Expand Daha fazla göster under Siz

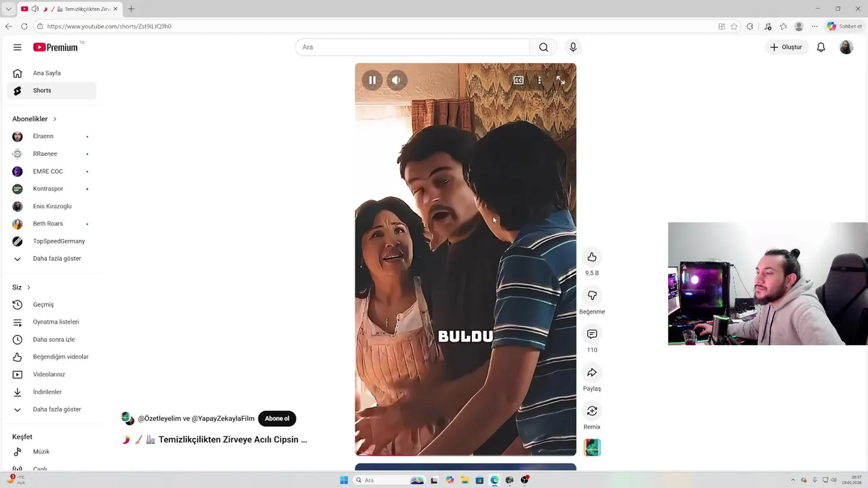52,409
